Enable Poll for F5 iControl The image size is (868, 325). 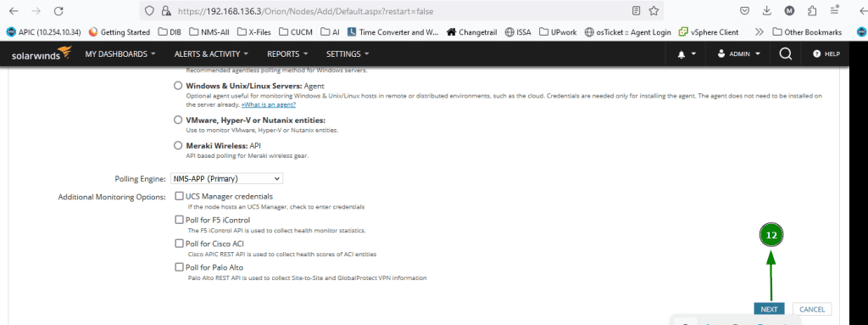[x=179, y=220]
